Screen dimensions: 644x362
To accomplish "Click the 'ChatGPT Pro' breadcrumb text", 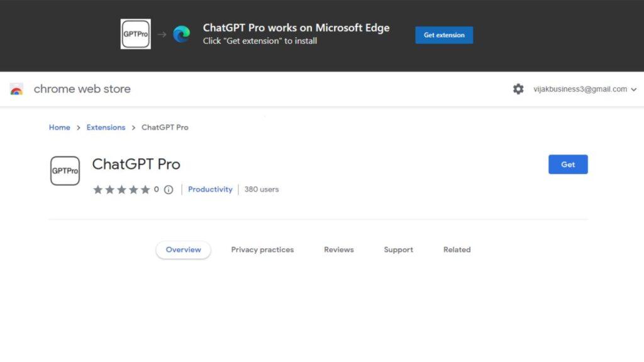I will [x=165, y=127].
